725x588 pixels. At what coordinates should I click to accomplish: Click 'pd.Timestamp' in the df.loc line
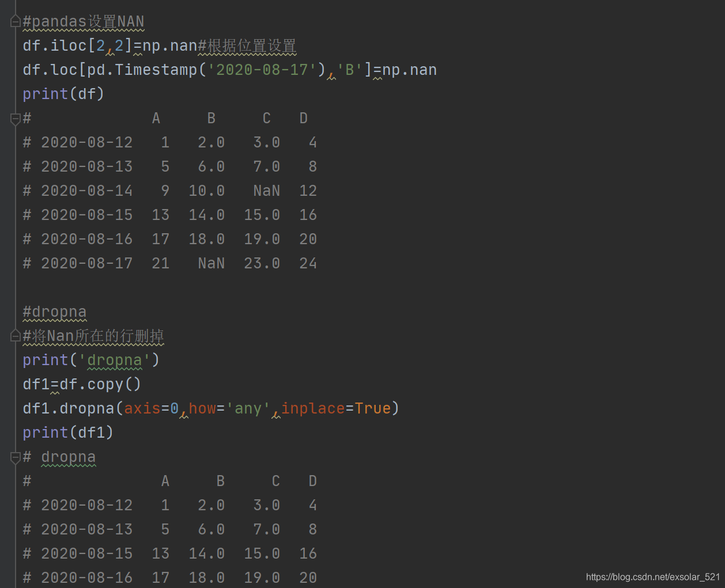142,70
